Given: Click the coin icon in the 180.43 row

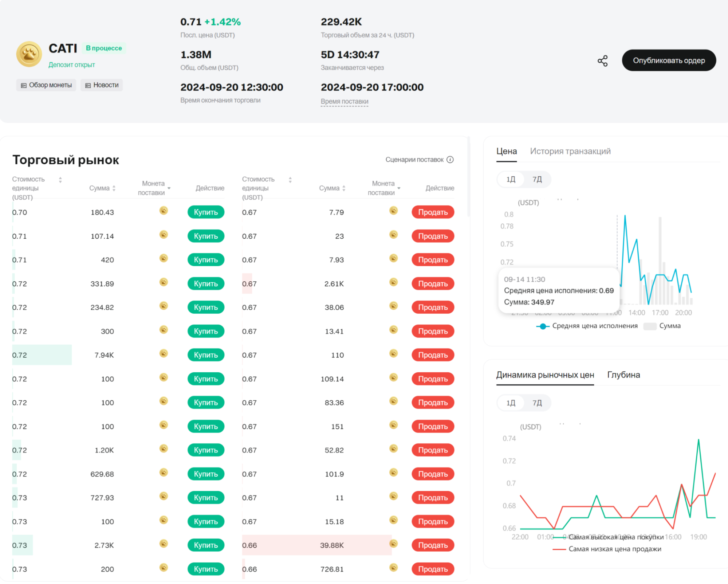Looking at the screenshot, I should coord(164,211).
